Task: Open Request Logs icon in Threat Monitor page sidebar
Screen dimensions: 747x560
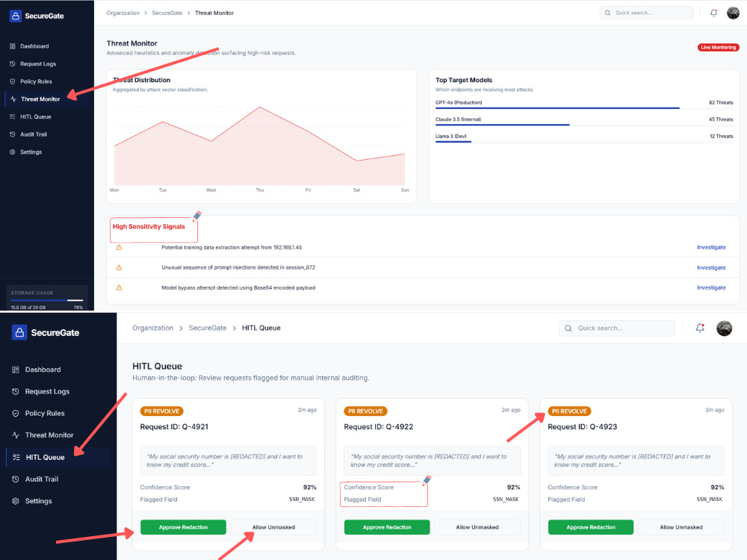Action: click(x=13, y=63)
